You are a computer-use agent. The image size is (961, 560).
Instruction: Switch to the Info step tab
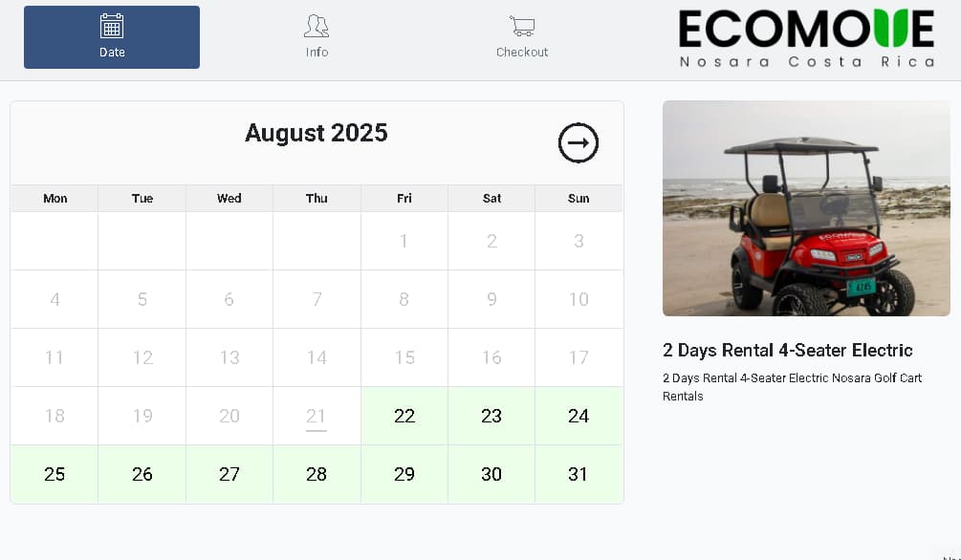[x=317, y=37]
